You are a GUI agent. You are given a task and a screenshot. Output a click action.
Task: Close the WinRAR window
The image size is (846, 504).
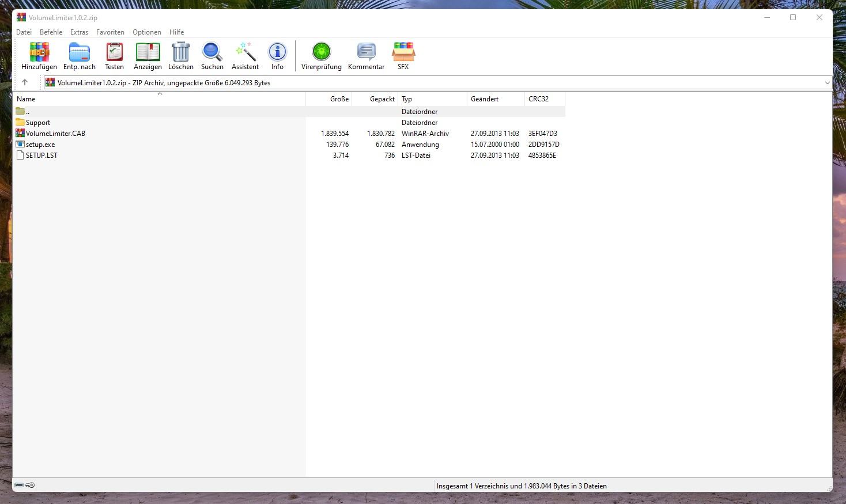click(x=819, y=17)
